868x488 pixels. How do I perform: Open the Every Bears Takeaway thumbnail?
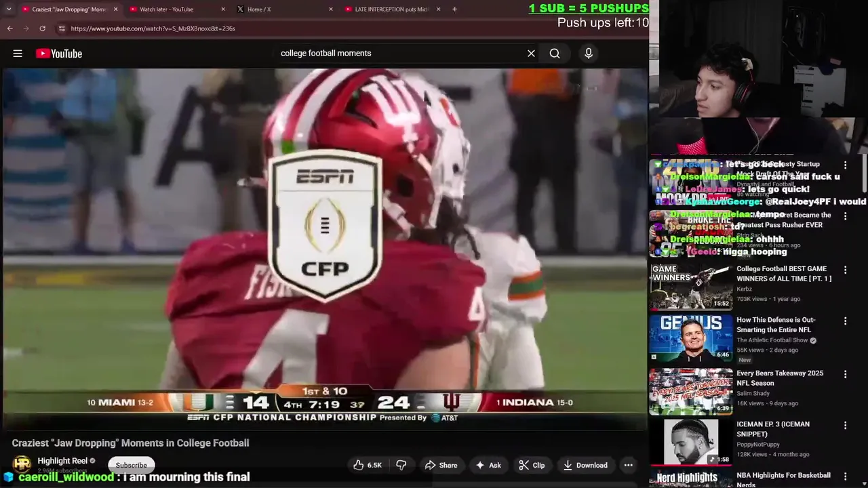691,391
